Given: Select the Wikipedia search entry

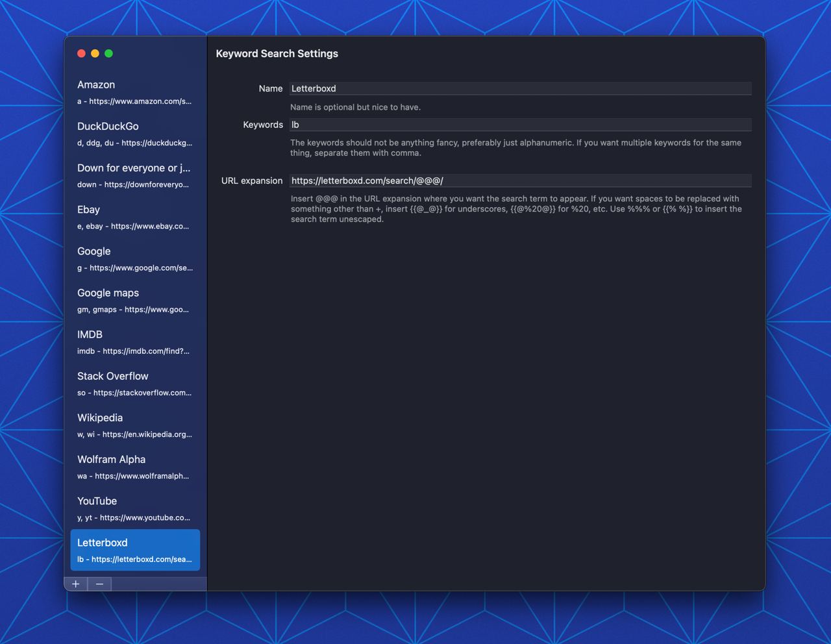Looking at the screenshot, I should pyautogui.click(x=135, y=425).
